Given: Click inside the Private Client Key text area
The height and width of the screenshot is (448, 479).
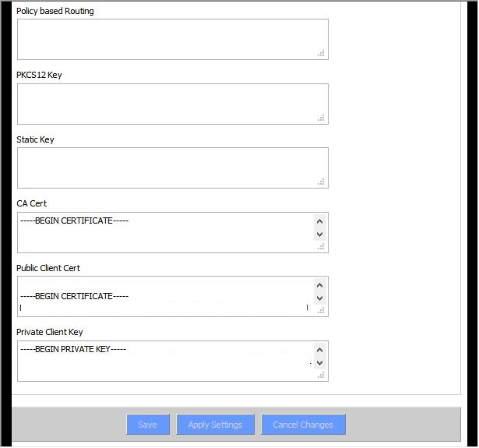Looking at the screenshot, I should pos(165,362).
